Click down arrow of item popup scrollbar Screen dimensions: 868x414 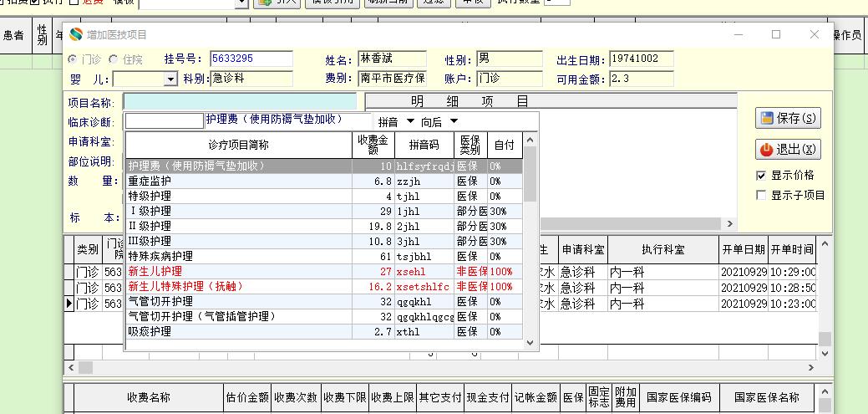coord(530,343)
